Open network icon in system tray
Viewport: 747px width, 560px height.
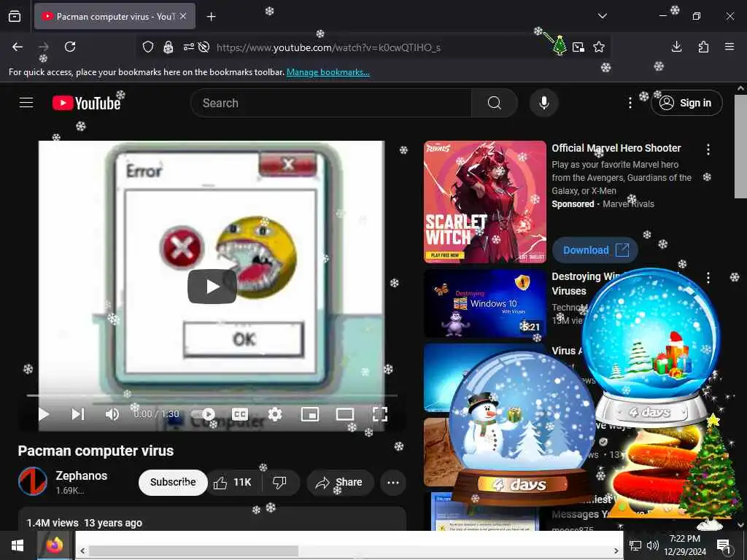(635, 545)
